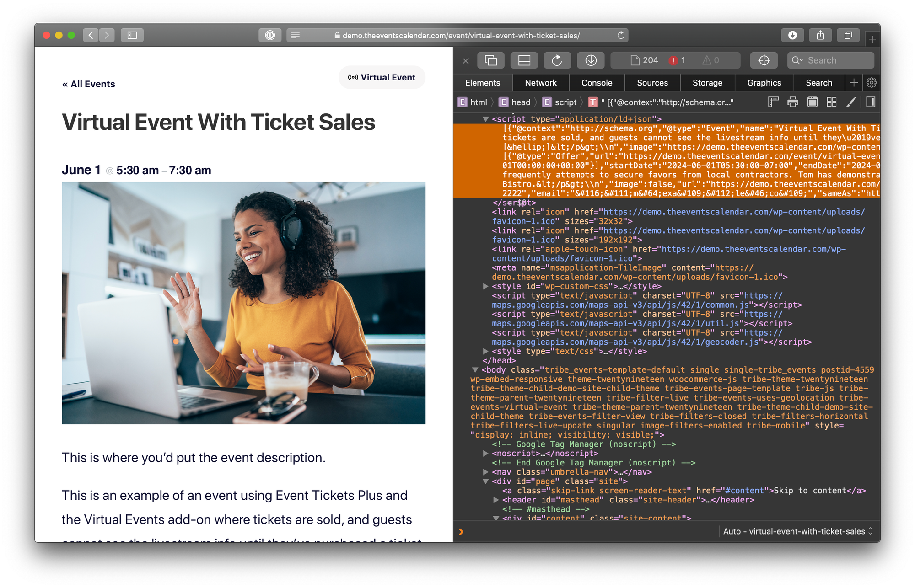Toggle the window emulation overlay icon

(x=813, y=102)
